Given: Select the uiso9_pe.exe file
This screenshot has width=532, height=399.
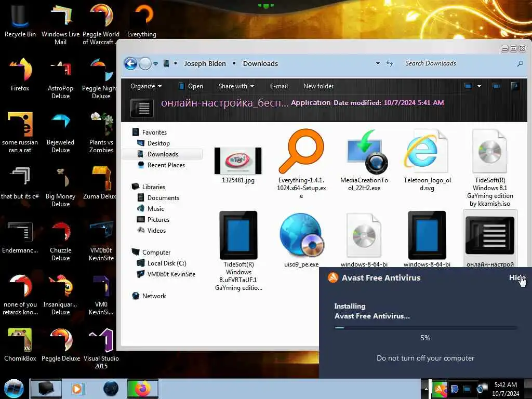Looking at the screenshot, I should (301, 239).
